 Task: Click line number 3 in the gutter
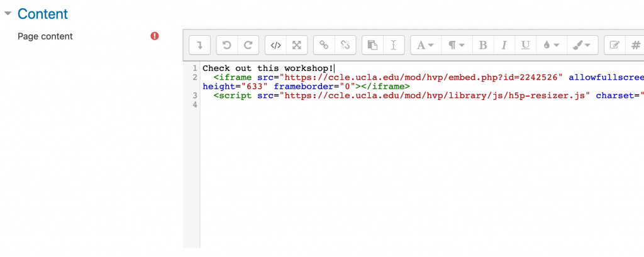tap(195, 96)
